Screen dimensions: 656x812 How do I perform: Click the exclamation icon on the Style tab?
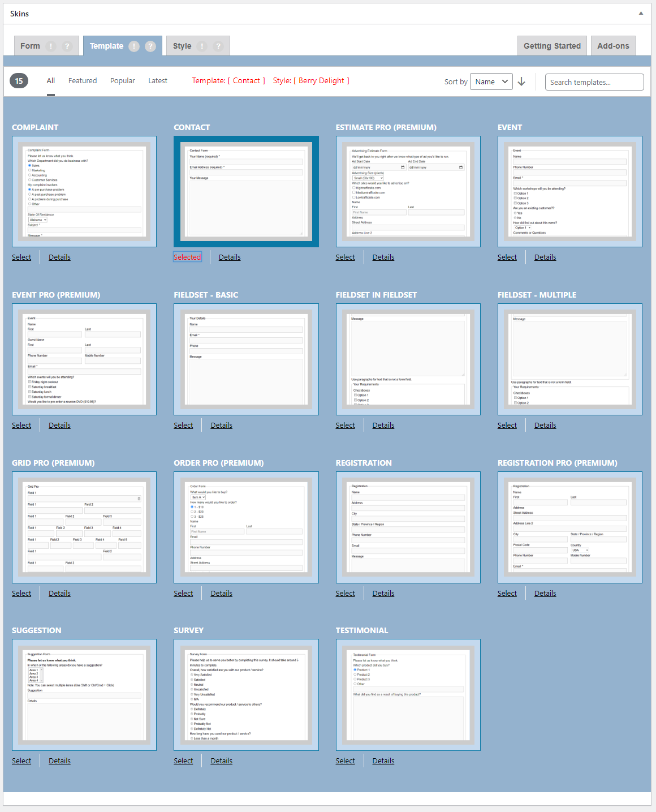202,46
